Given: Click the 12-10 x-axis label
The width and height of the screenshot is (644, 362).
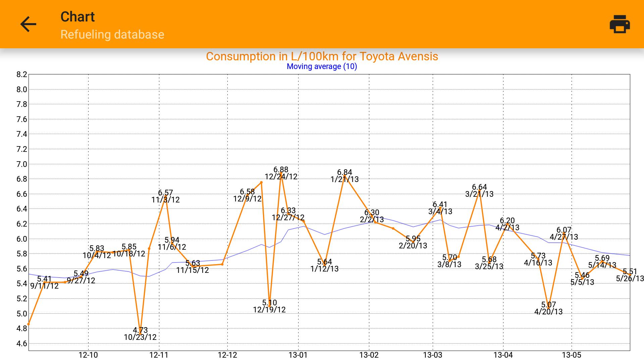Looking at the screenshot, I should click(x=88, y=355).
